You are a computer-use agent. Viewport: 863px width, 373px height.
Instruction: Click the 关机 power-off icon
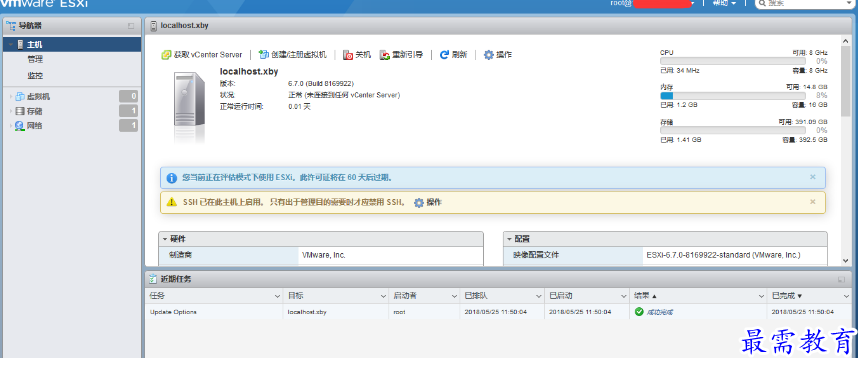348,54
